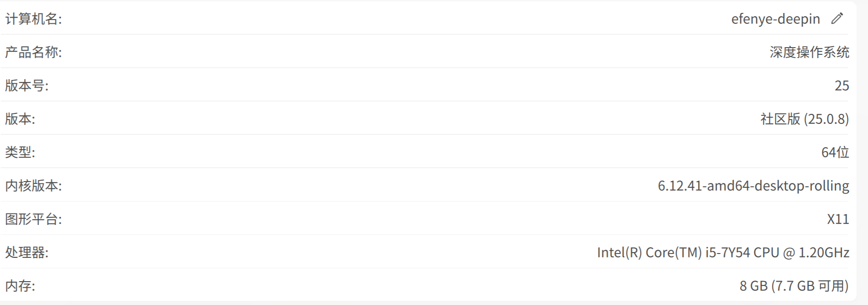Viewport: 868px width, 305px height.
Task: Select the 社区版 (25.0.8) value
Action: [x=805, y=119]
